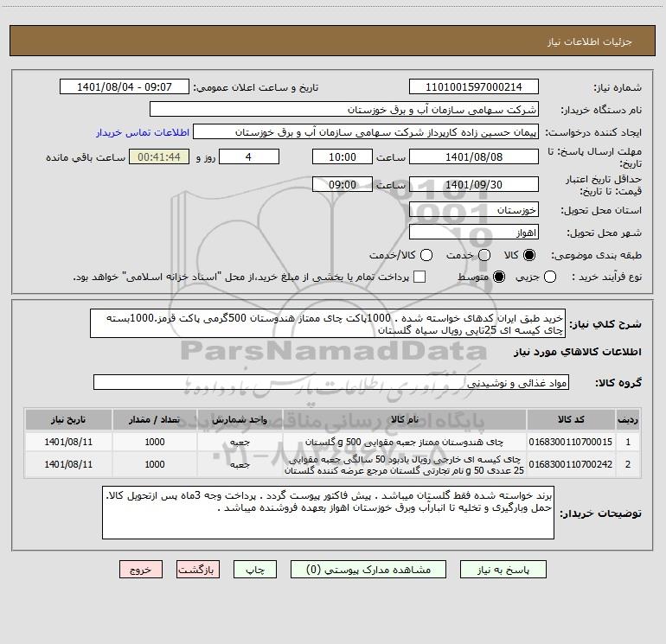Click the delivery province field خوزستان
Viewport: 666px width, 644px height.
(x=474, y=209)
